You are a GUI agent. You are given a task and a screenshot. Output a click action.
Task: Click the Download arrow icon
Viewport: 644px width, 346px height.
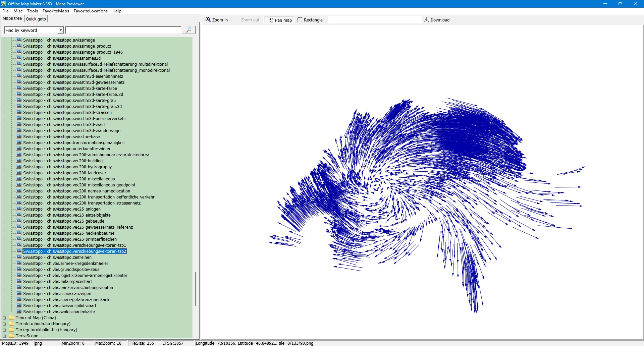pyautogui.click(x=427, y=20)
